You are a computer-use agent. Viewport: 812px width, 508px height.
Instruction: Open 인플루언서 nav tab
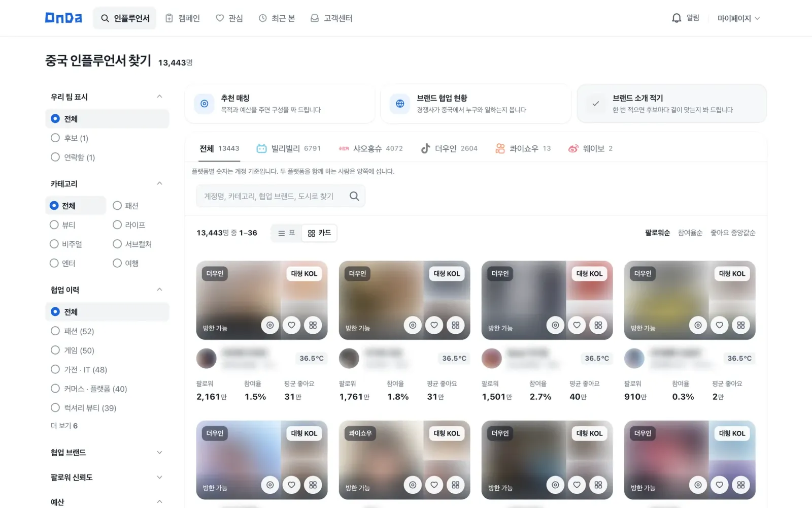coord(124,18)
